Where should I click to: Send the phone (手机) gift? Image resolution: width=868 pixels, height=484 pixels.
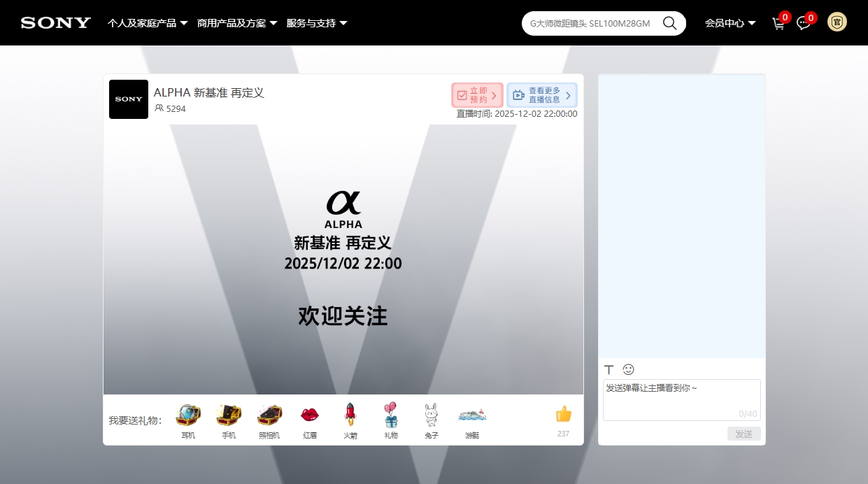tap(229, 416)
